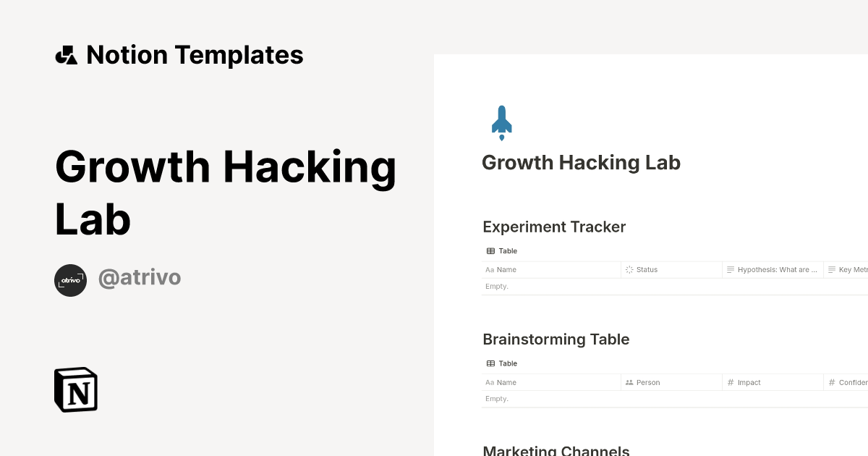Click the rocket page icon above Growth Hacking Lab
Viewport: 868px width, 456px height.
[501, 122]
